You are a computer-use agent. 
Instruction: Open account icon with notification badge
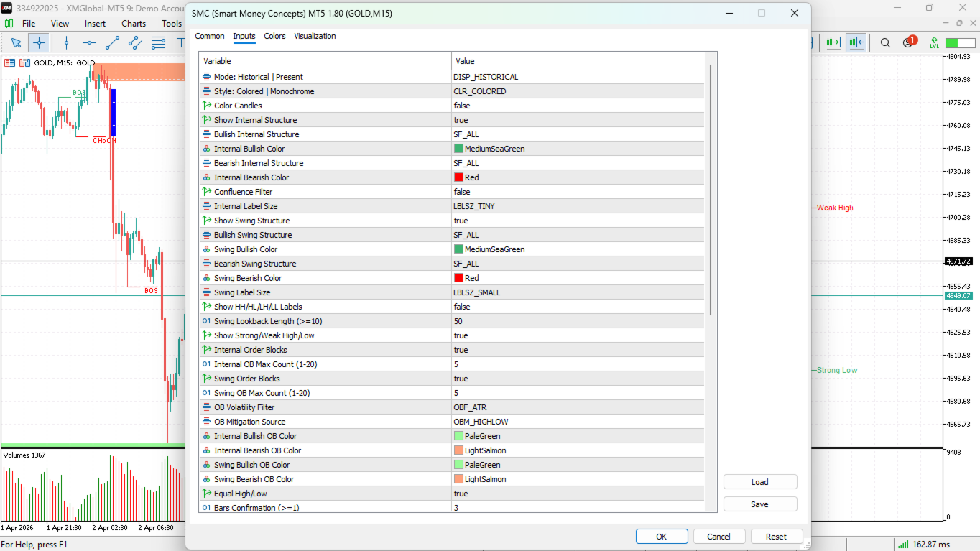tap(909, 42)
